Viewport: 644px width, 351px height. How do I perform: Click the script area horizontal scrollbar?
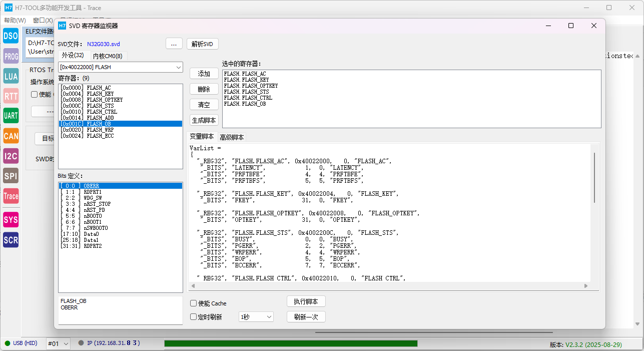click(389, 286)
